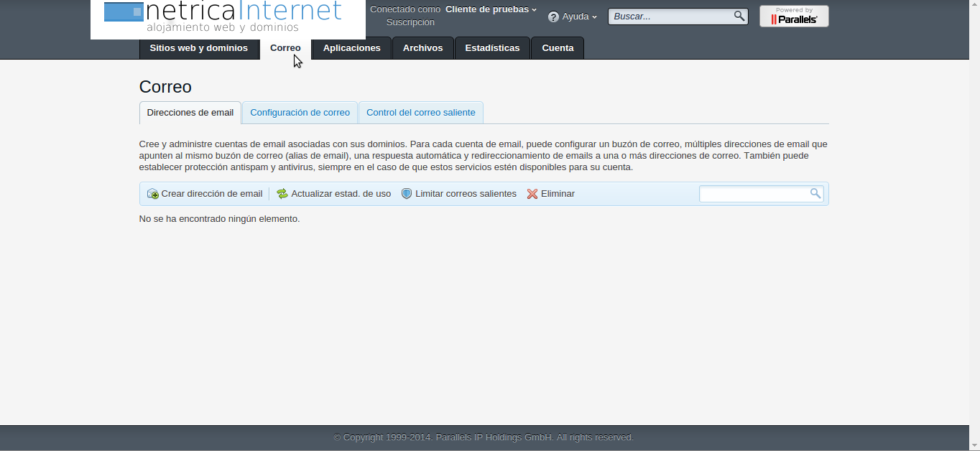Image resolution: width=980 pixels, height=451 pixels.
Task: Open the Sitios web y dominios tab
Action: [199, 48]
